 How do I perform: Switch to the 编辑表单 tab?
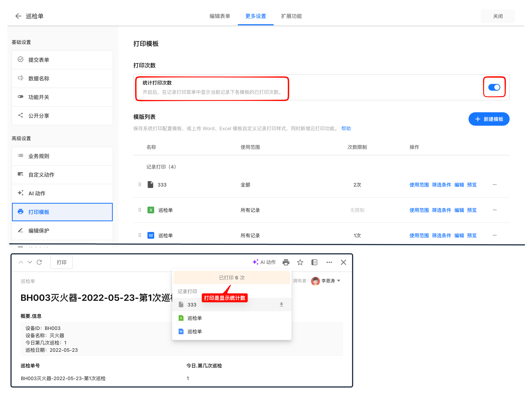tap(220, 16)
